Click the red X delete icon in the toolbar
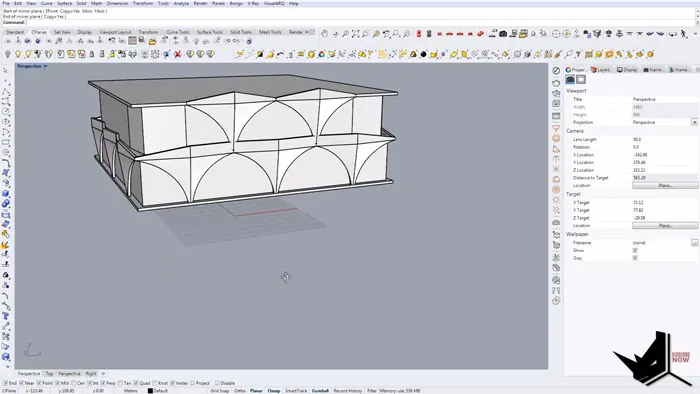The width and height of the screenshot is (700, 394). [x=178, y=54]
